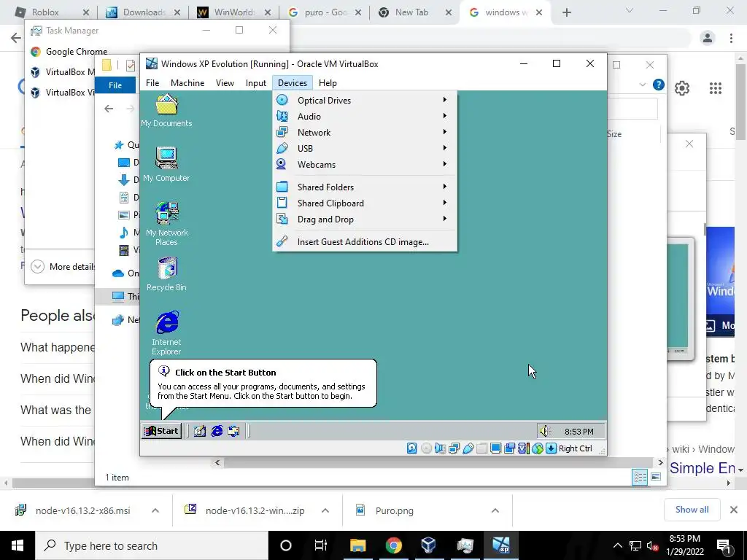Expand the File Explorer ribbon chevron
Image resolution: width=747 pixels, height=560 pixels.
[x=642, y=85]
